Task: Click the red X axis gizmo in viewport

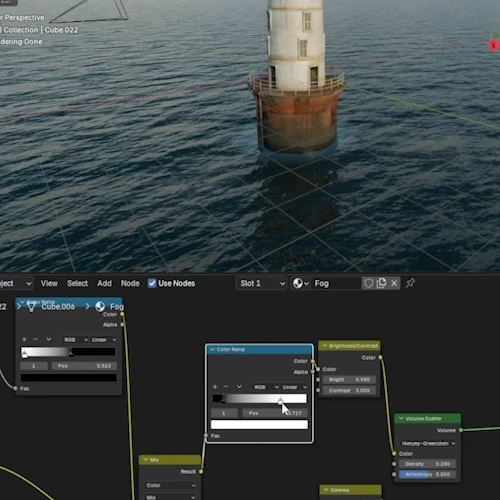Action: pyautogui.click(x=494, y=45)
